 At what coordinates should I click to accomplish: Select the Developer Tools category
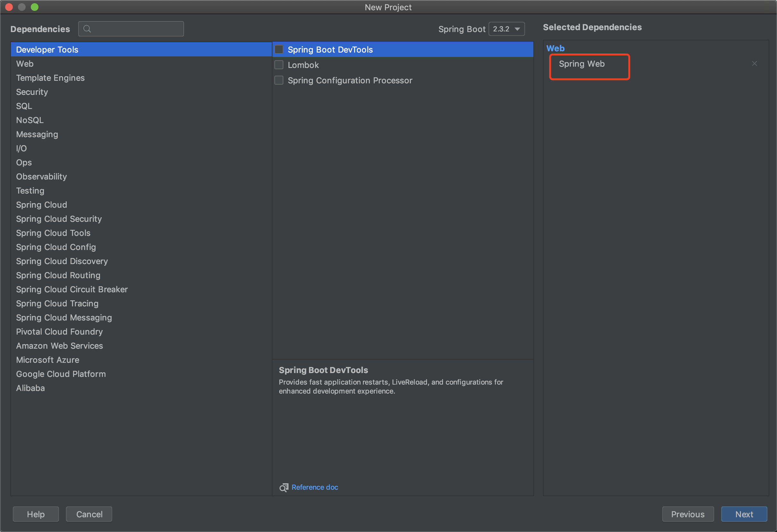(141, 49)
